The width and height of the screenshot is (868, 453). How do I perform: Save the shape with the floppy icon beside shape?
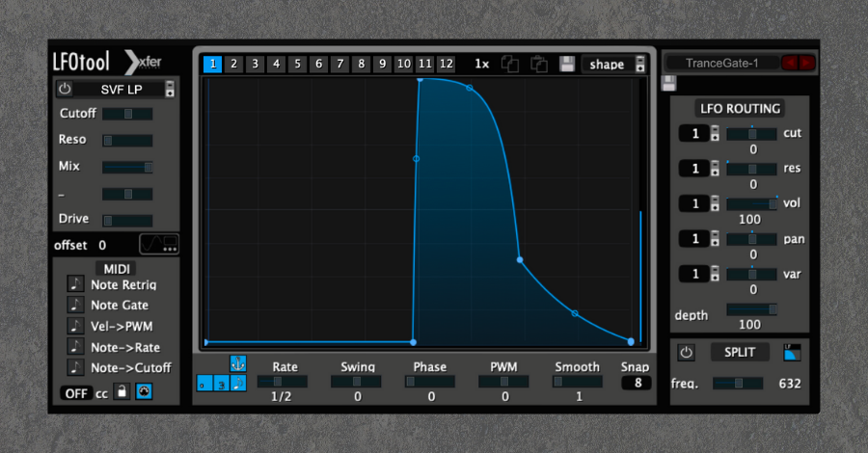567,65
